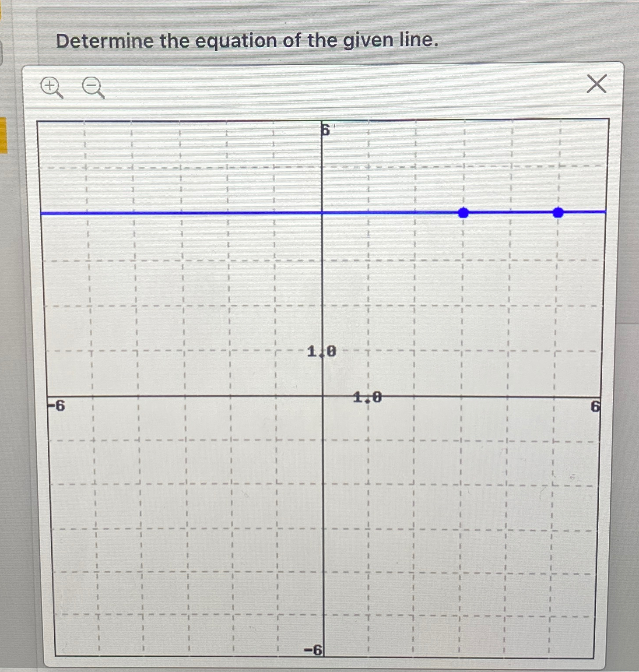This screenshot has height=672, width=639.
Task: Click the y-axis label 6 at top
Action: [x=325, y=130]
